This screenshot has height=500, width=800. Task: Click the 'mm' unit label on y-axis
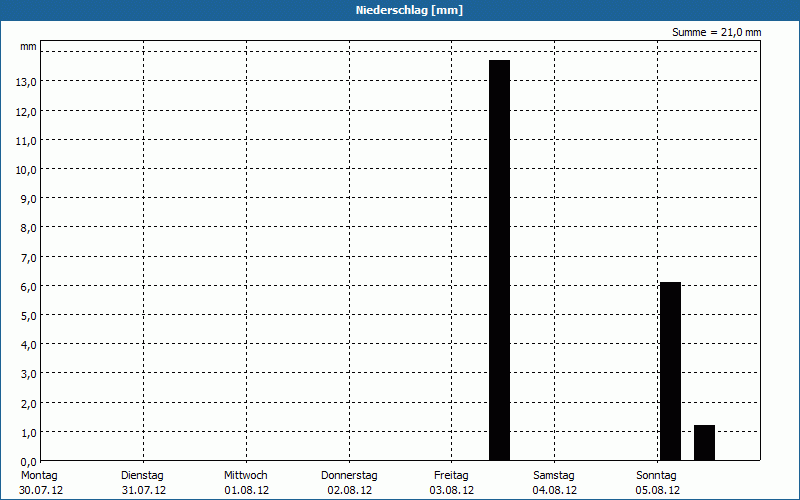coord(28,47)
